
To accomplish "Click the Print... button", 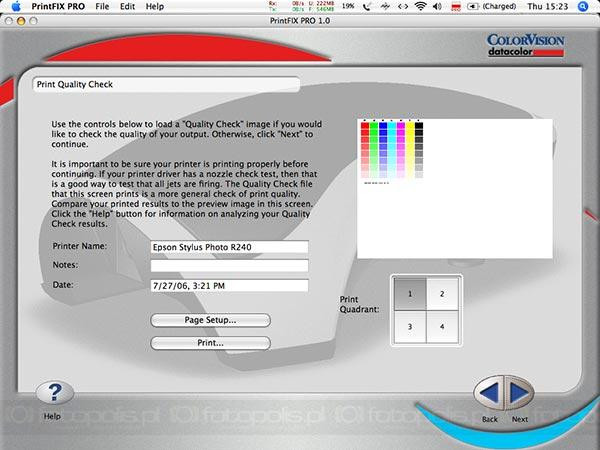I will 210,343.
